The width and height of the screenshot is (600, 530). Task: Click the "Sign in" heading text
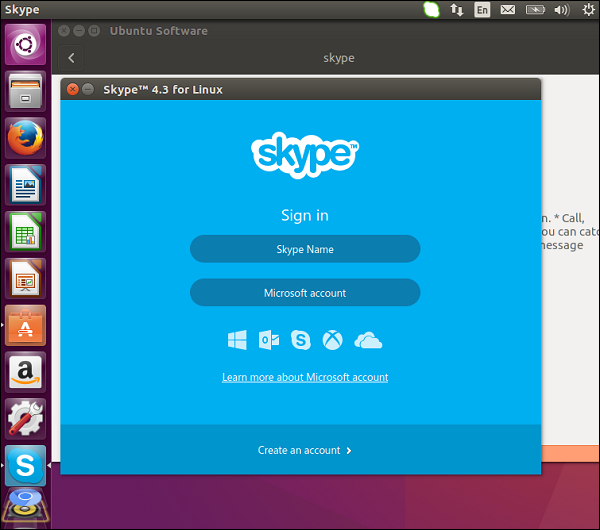305,215
